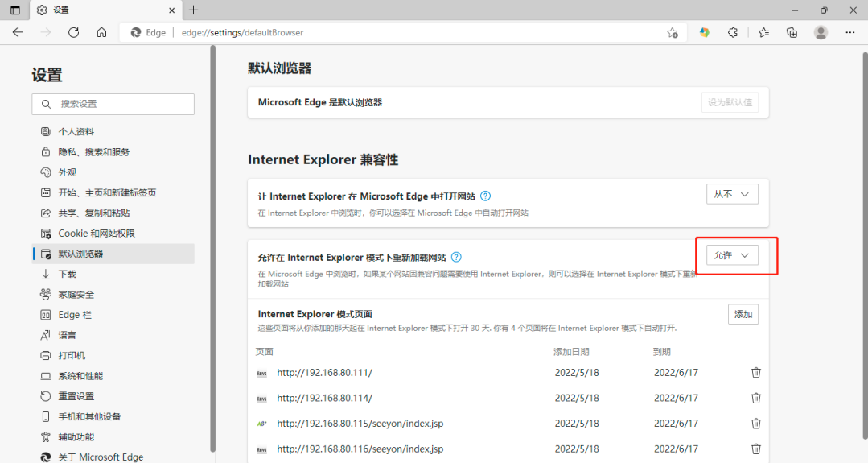The height and width of the screenshot is (463, 868).
Task: Close the 设置 tab
Action: coord(171,10)
